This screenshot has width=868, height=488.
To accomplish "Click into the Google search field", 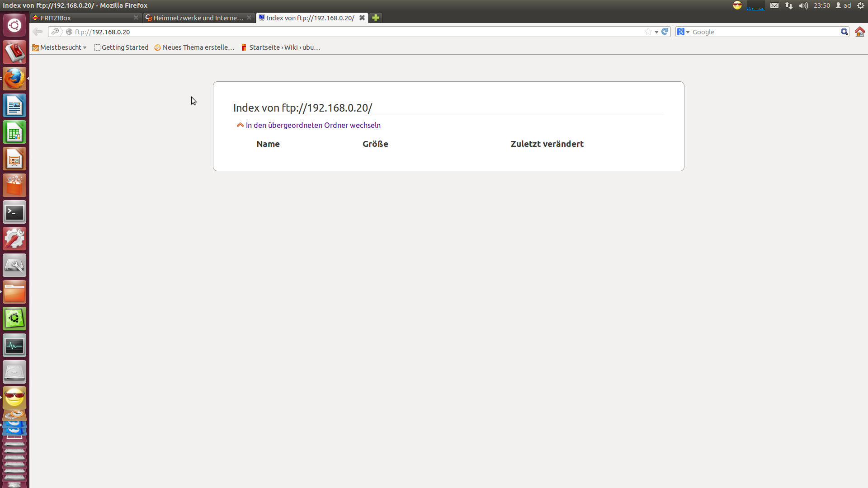I will point(764,32).
